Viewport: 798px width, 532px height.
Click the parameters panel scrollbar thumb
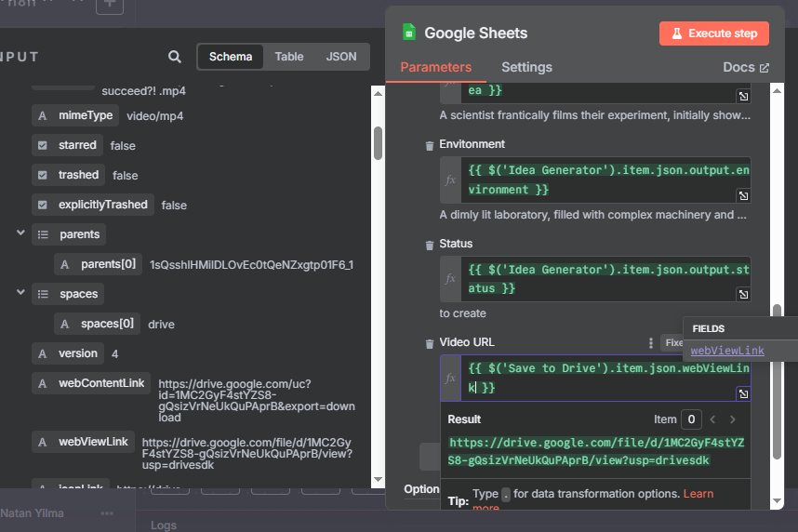point(777,382)
